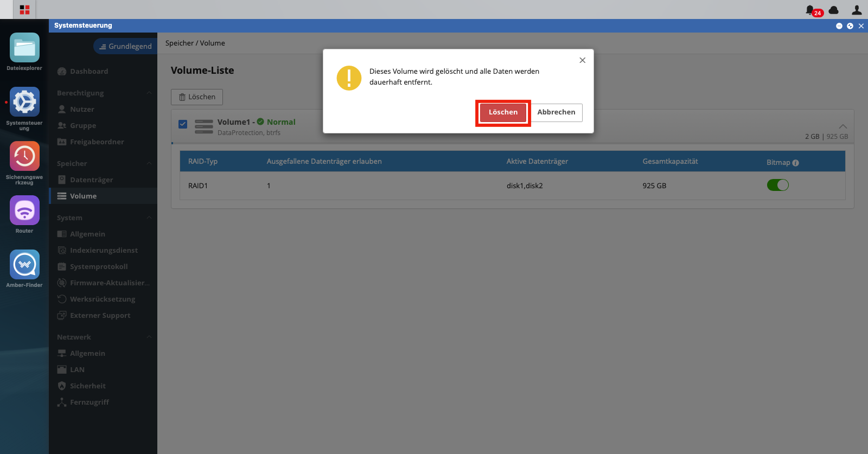The image size is (868, 454).
Task: Open the Dateiexplorer app icon
Action: click(x=24, y=48)
